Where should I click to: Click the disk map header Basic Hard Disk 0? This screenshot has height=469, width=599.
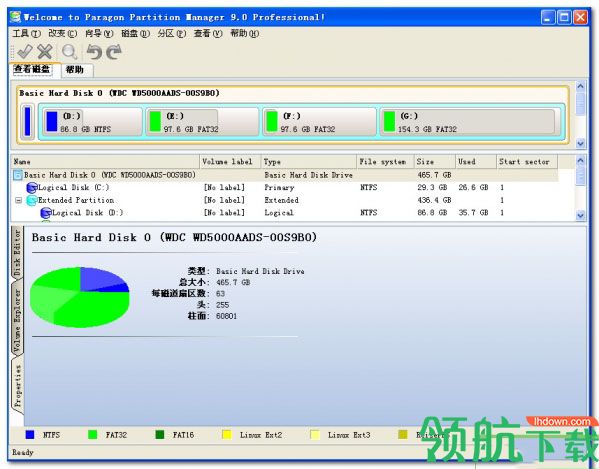[119, 93]
